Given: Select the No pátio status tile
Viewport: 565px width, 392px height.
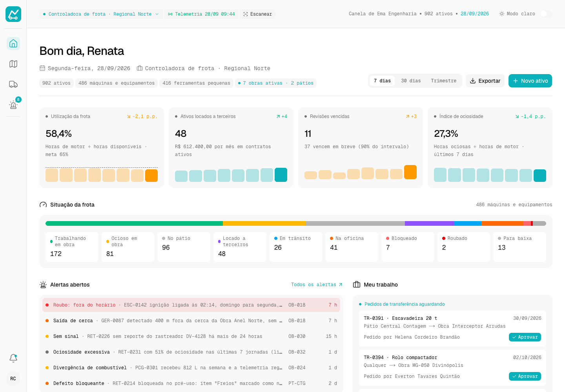Looking at the screenshot, I should coord(184,247).
